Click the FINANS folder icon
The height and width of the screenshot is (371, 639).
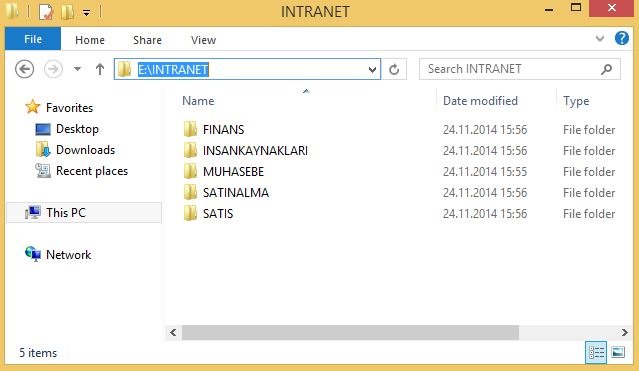tap(190, 129)
